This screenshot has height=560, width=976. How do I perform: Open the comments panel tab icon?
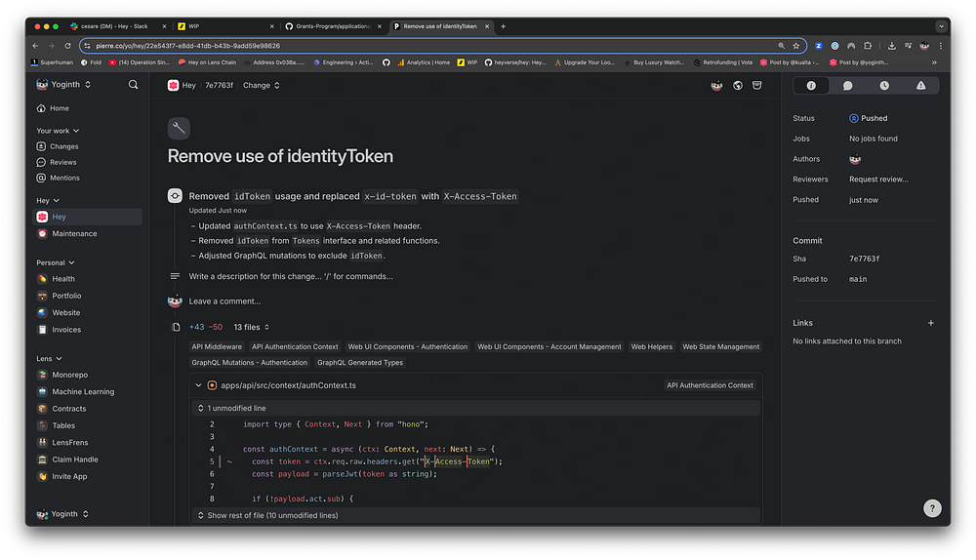tap(847, 86)
